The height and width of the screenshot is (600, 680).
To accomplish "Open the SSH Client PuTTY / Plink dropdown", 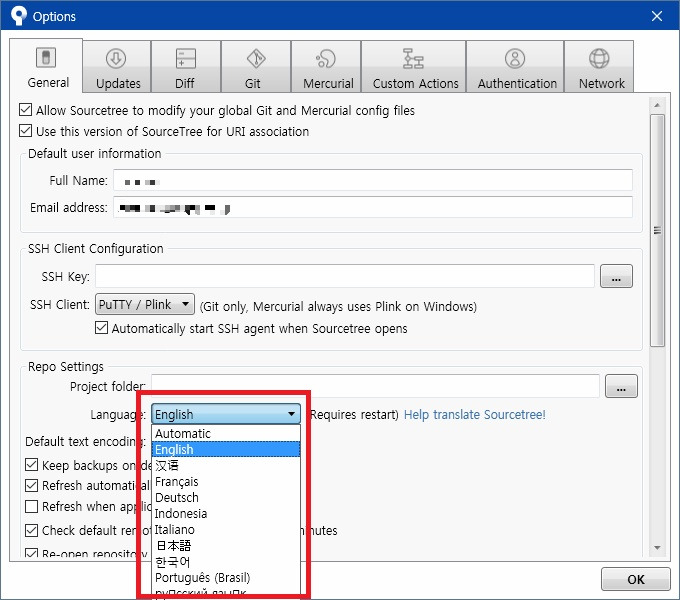I will 145,304.
